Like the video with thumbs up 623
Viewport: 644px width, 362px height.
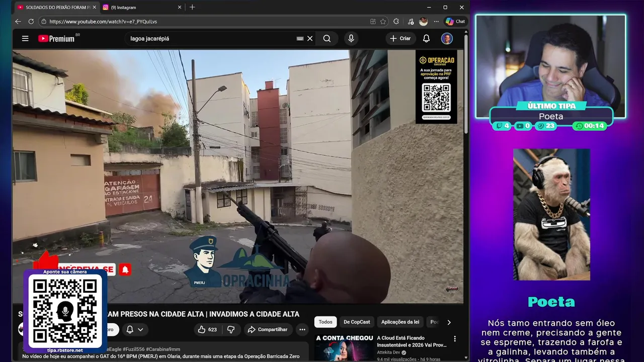pyautogui.click(x=207, y=329)
